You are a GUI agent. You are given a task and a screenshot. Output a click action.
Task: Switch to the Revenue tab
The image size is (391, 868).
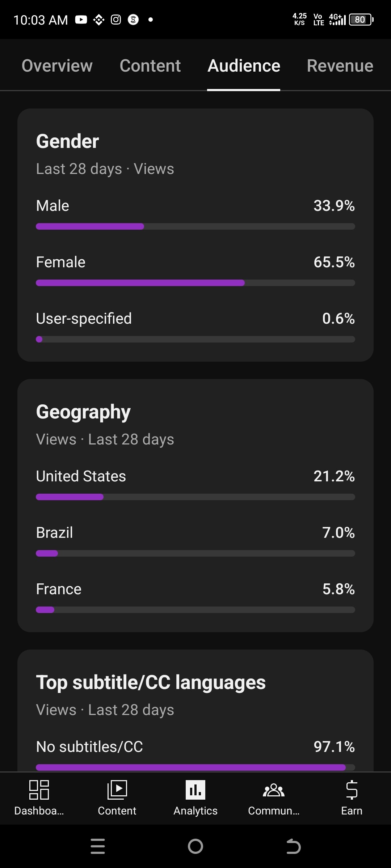pos(340,66)
